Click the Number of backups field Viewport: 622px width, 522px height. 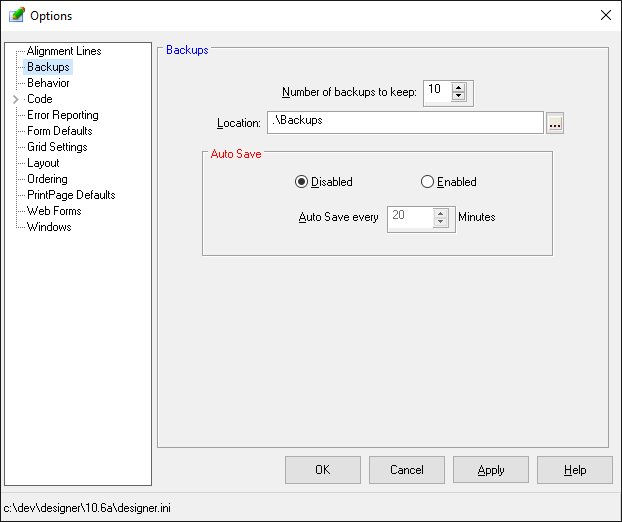(437, 92)
